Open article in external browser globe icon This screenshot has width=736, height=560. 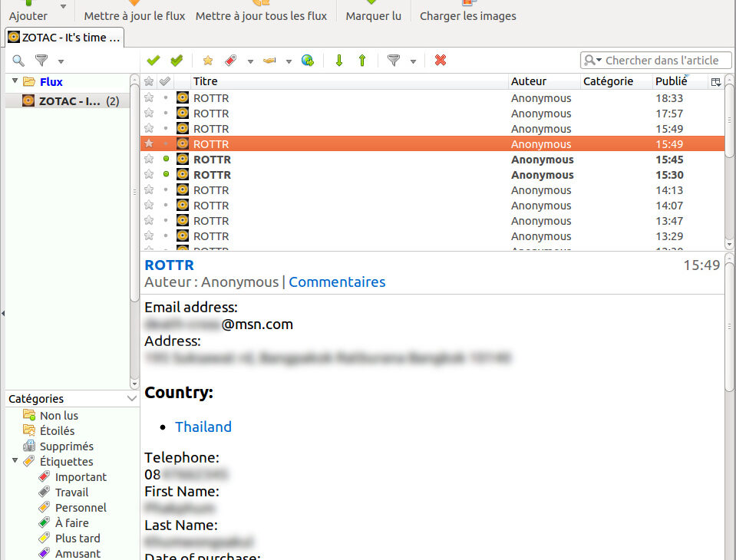308,61
